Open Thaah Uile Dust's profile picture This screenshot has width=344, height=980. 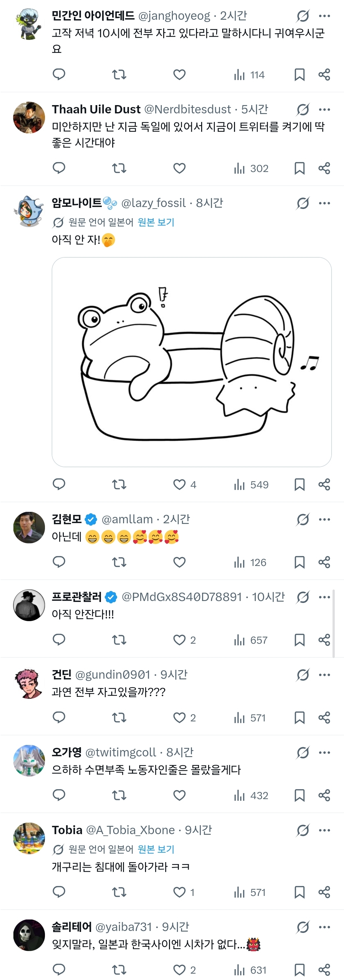(29, 118)
